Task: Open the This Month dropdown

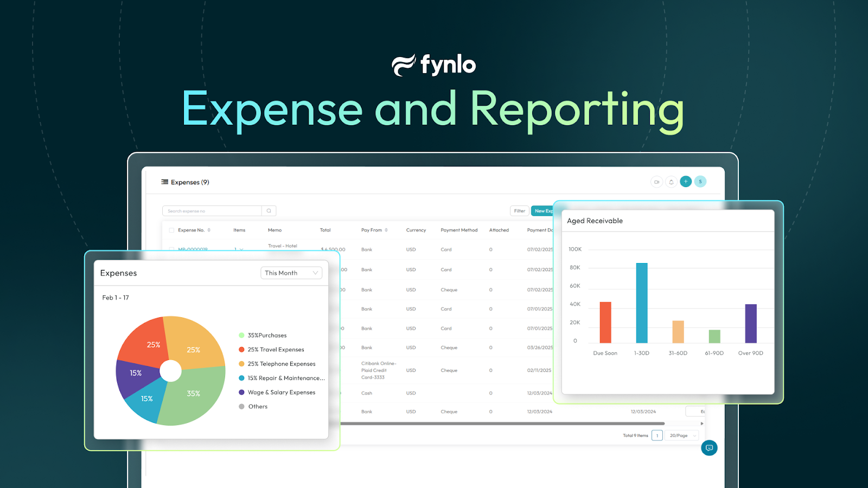Action: (x=291, y=273)
